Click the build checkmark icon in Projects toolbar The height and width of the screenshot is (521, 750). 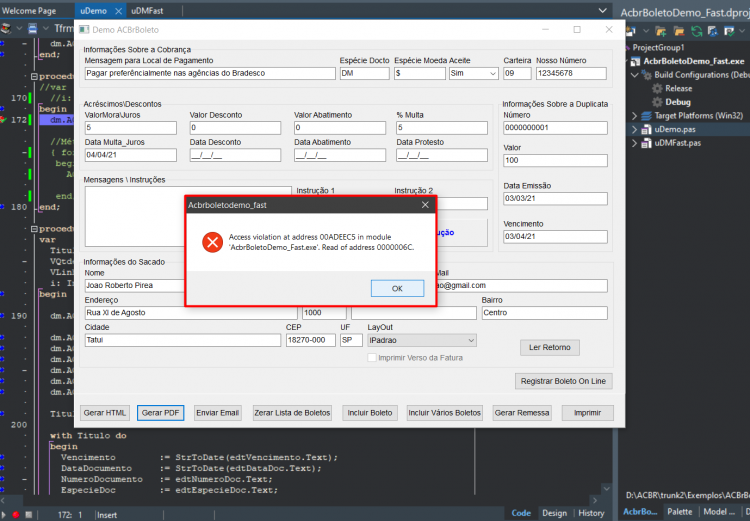coord(729,32)
